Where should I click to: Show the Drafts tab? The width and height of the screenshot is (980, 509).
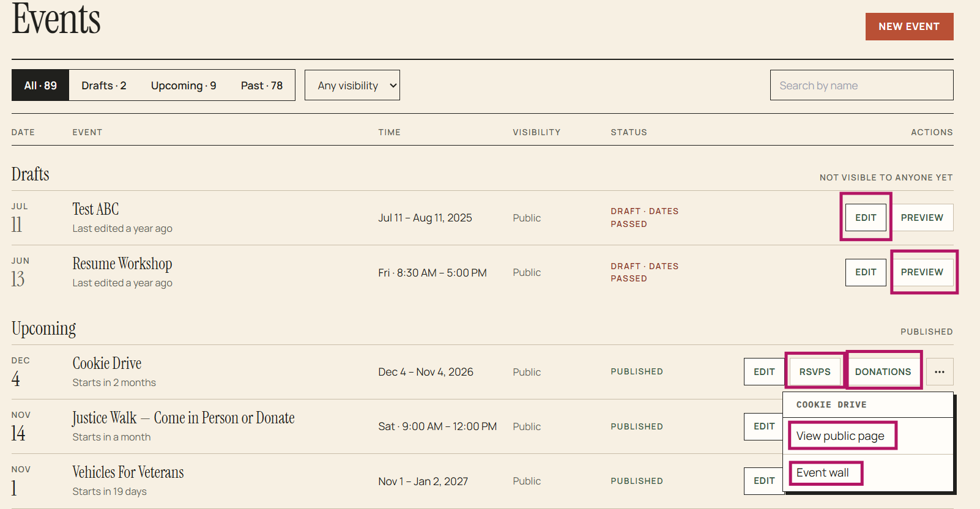coord(104,85)
